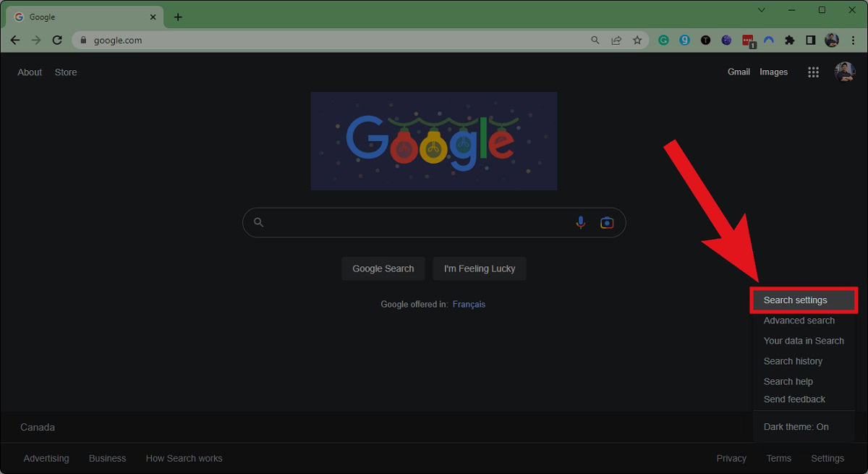The height and width of the screenshot is (474, 868).
Task: Click the red extension icon with badge
Action: click(x=747, y=40)
